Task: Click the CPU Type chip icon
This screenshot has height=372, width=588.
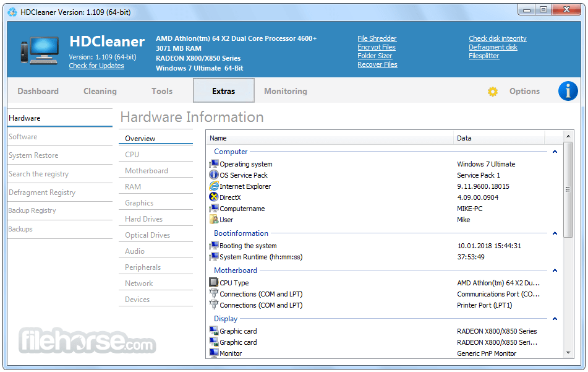Action: [214, 282]
